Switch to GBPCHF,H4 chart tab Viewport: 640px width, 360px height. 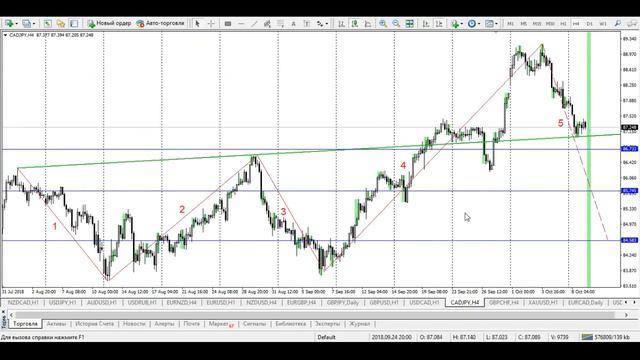(x=504, y=302)
